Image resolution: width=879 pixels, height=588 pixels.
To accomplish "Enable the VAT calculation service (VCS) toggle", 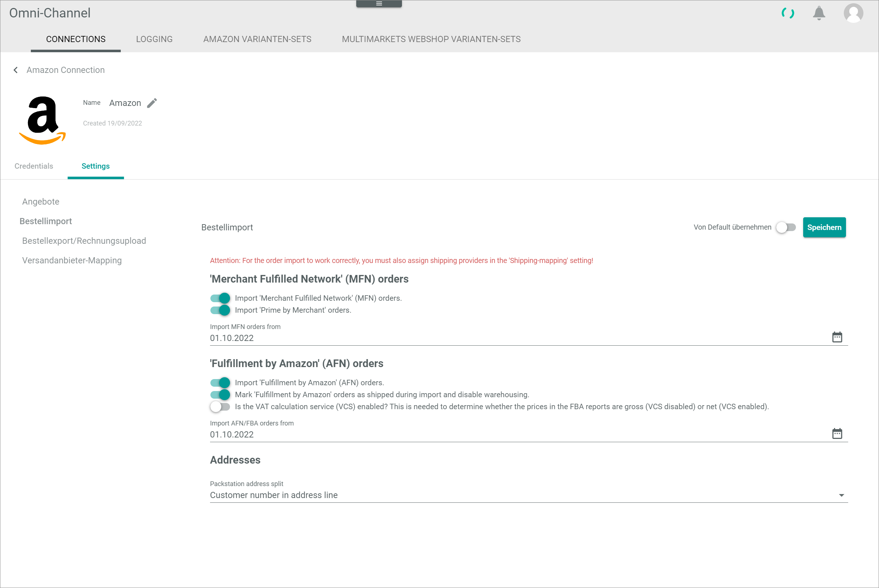I will (x=220, y=407).
